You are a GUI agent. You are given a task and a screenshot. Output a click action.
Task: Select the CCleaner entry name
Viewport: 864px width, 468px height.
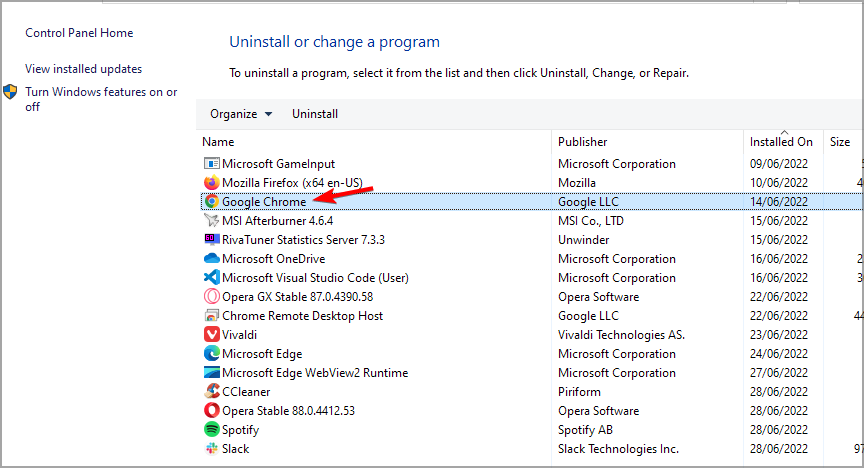pos(246,392)
